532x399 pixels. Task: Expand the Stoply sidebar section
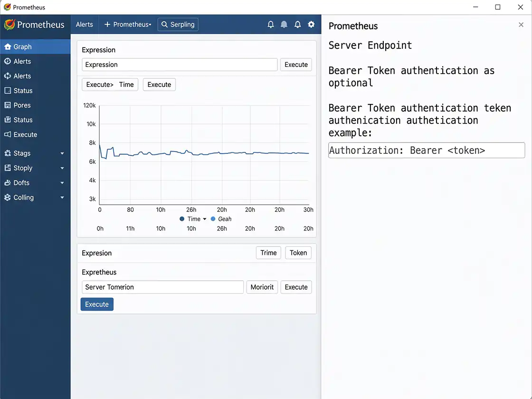coord(62,168)
